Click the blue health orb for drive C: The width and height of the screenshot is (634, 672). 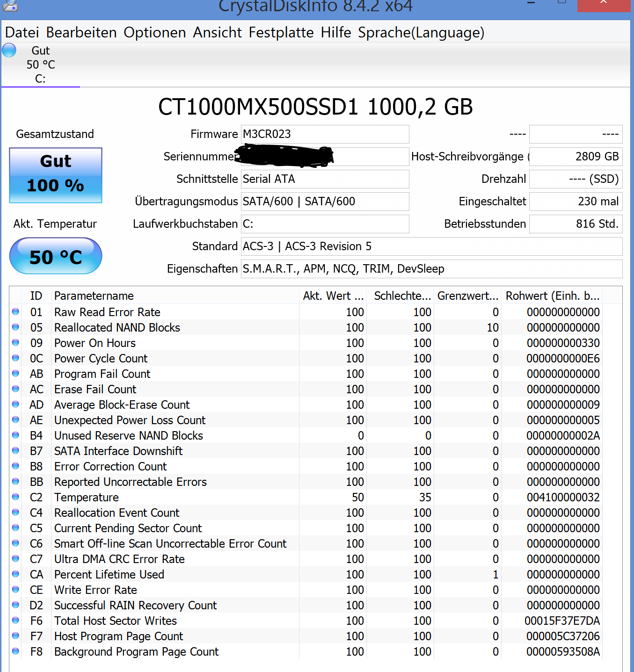(9, 50)
